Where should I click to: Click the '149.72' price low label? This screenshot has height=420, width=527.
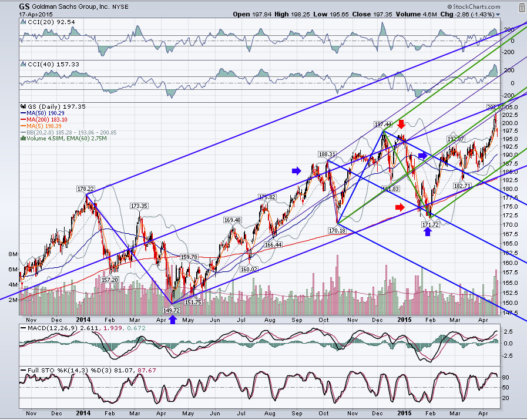[172, 310]
